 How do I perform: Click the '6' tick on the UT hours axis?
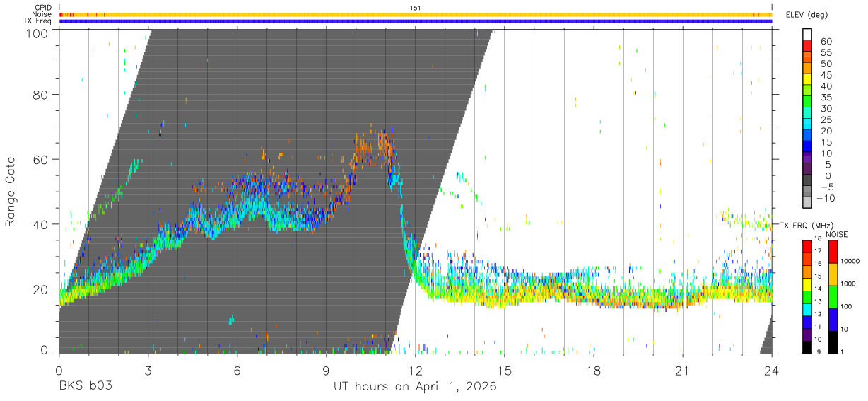(237, 370)
